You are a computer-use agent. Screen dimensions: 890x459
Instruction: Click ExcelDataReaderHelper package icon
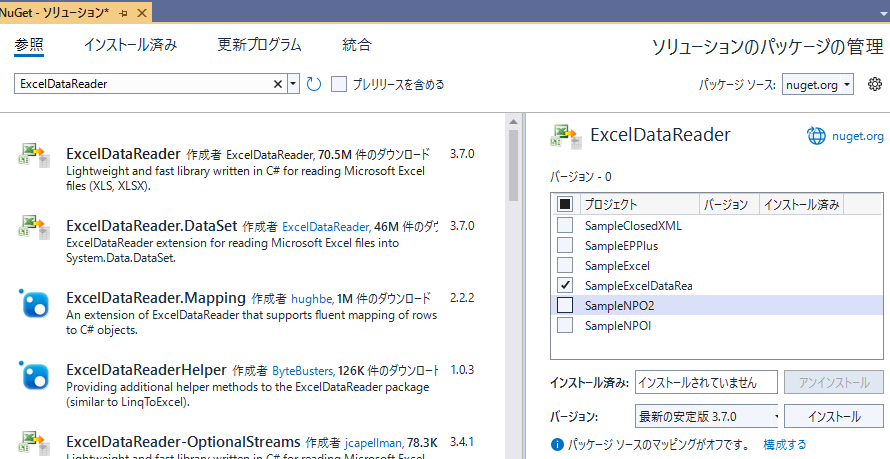34,376
